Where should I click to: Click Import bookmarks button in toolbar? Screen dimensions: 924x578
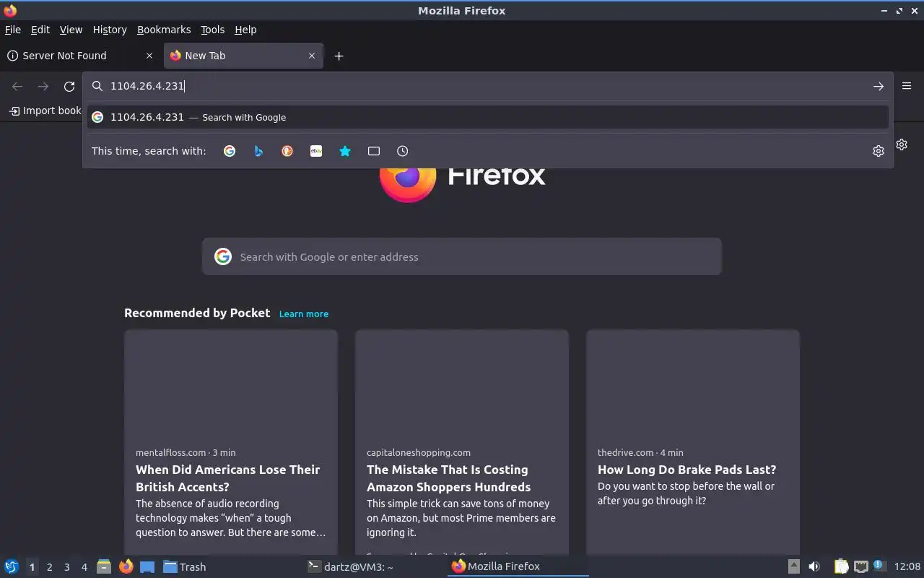click(x=45, y=111)
